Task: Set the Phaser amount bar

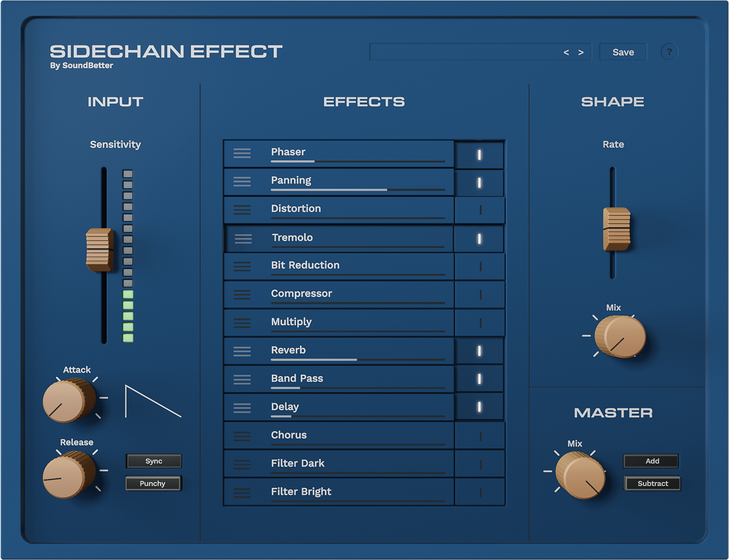Action: pyautogui.click(x=358, y=162)
